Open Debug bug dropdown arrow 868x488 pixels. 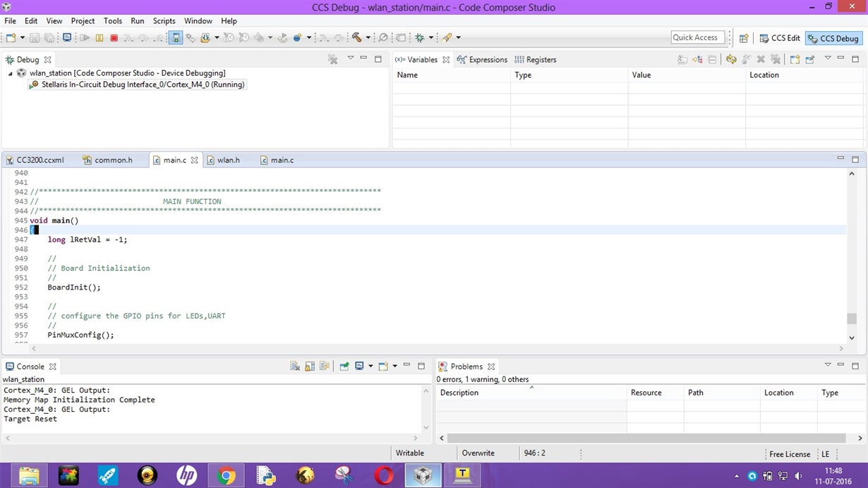point(431,37)
